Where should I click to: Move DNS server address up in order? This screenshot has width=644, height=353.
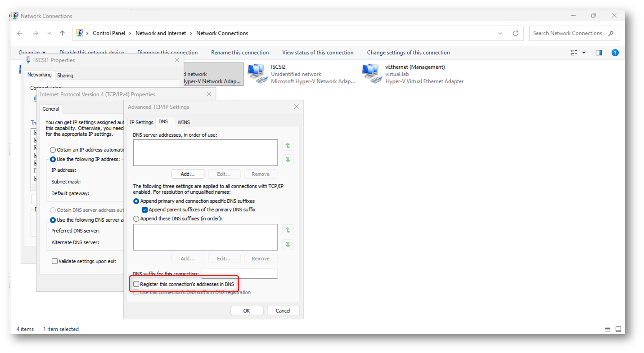pyautogui.click(x=288, y=145)
